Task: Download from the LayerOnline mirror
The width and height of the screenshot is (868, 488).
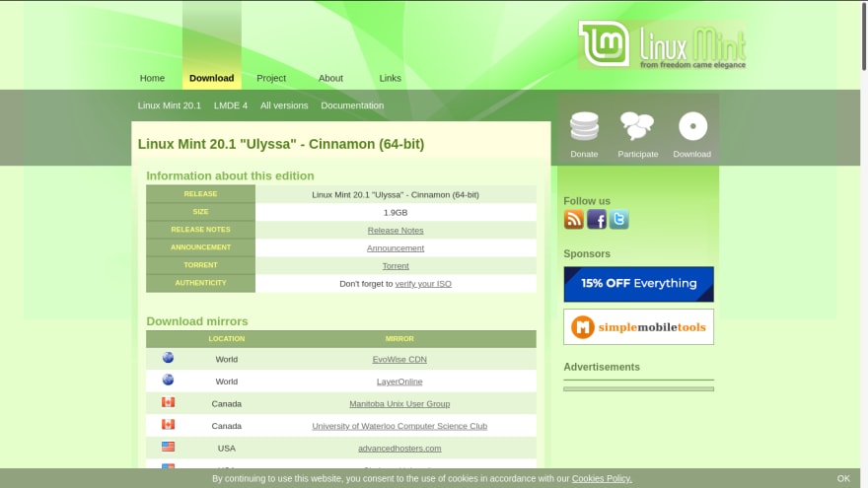Action: [x=399, y=382]
